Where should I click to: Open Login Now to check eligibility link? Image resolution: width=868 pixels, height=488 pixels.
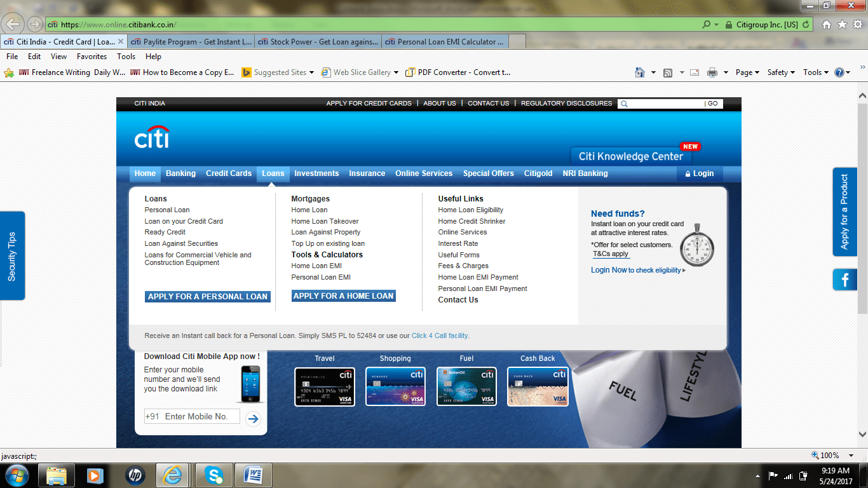(x=638, y=270)
